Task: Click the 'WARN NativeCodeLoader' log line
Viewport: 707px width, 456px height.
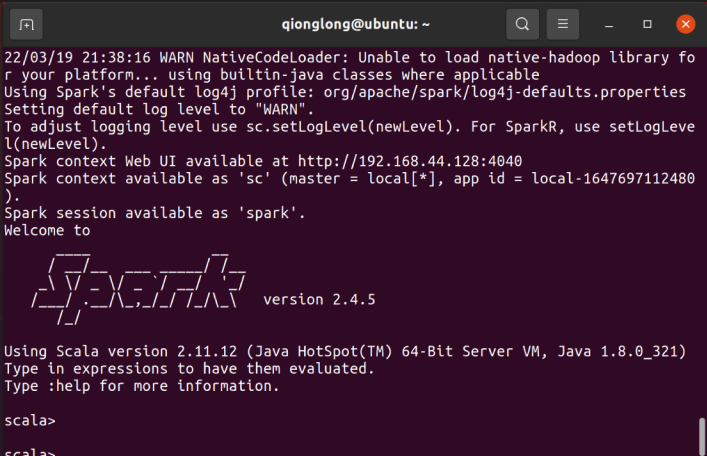Action: [x=349, y=66]
